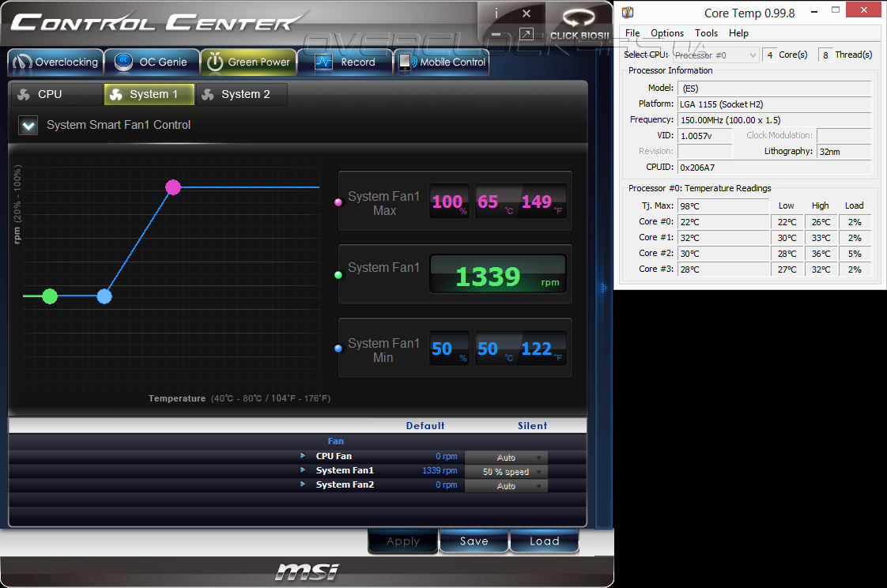Viewport: 887px width, 588px height.
Task: Open Select CPU Processor #0 dropdown
Action: click(715, 55)
